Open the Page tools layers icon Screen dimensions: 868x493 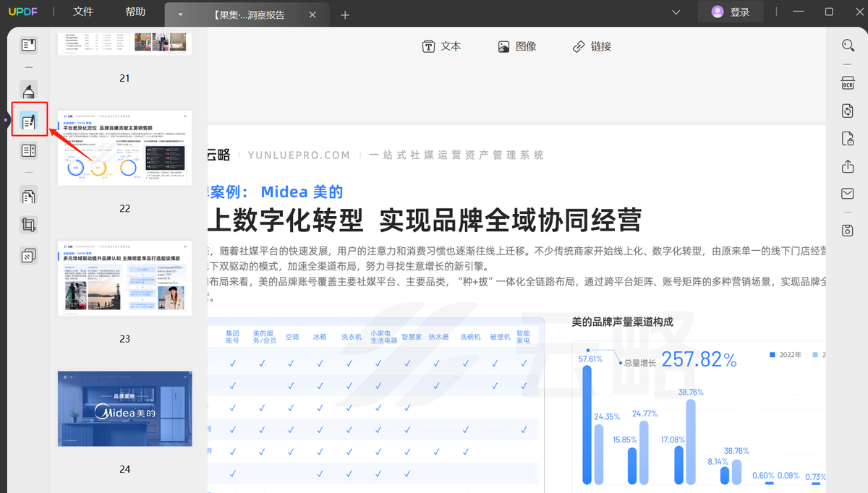(x=28, y=255)
